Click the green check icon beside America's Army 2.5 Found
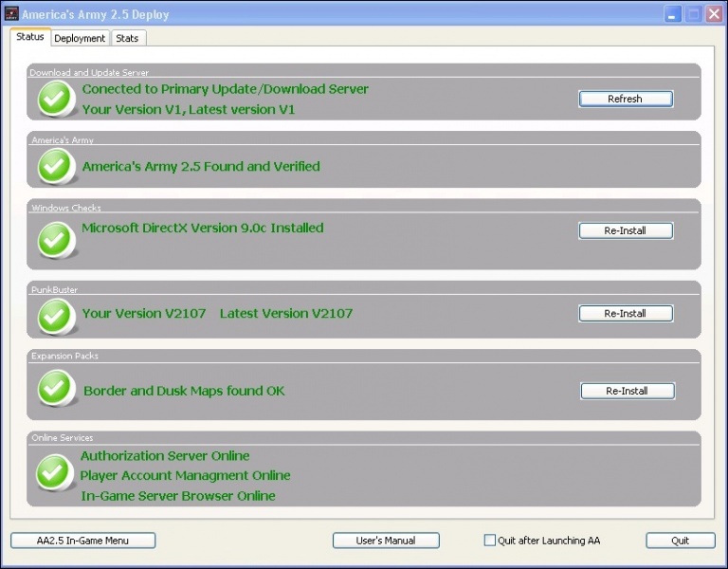 tap(57, 166)
